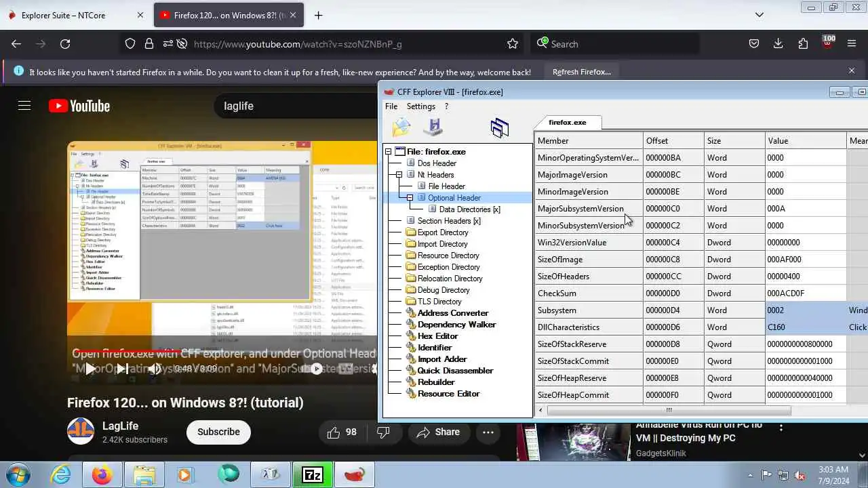Image resolution: width=868 pixels, height=488 pixels.
Task: Collapse the Nt Headers tree node
Action: 399,175
